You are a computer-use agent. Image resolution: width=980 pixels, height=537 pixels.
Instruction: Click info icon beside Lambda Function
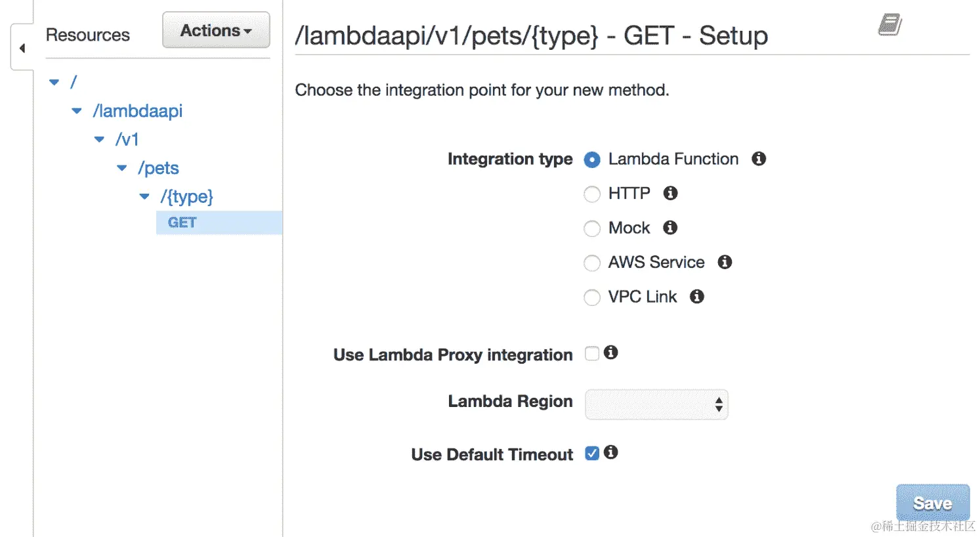click(x=759, y=159)
